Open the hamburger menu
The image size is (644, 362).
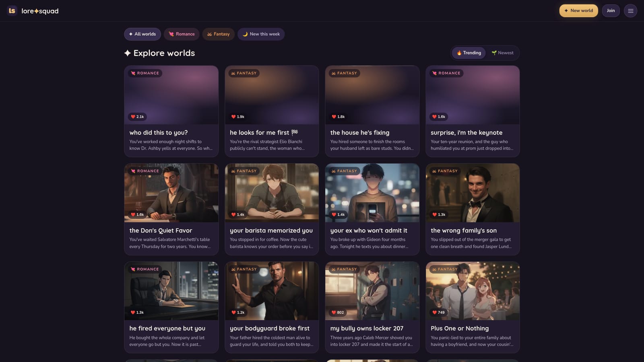click(x=630, y=11)
